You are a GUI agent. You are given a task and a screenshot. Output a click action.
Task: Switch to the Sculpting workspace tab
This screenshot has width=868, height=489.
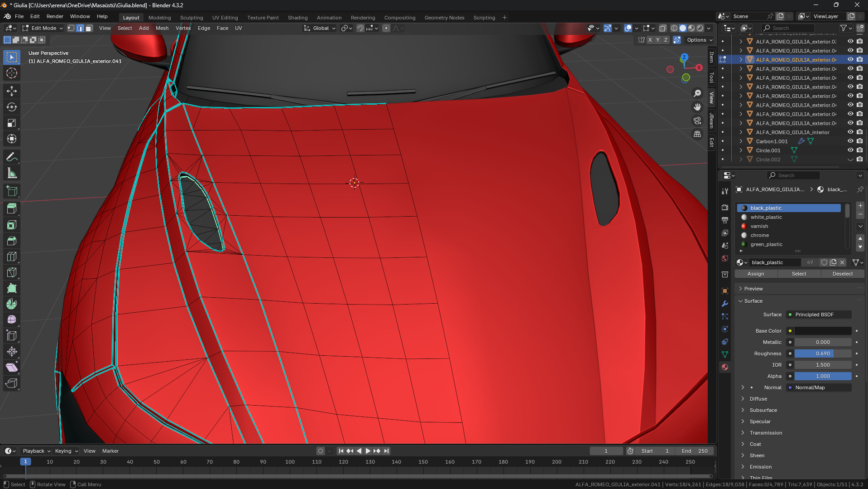pos(192,18)
